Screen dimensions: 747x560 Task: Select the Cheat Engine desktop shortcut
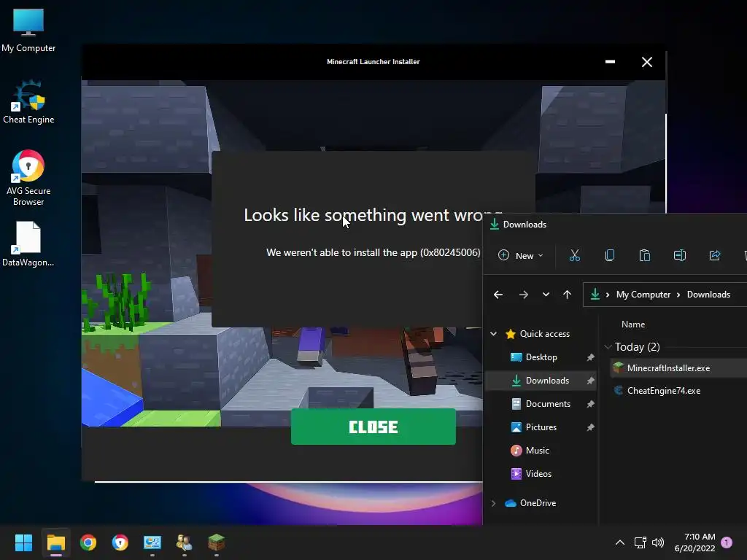(x=28, y=102)
